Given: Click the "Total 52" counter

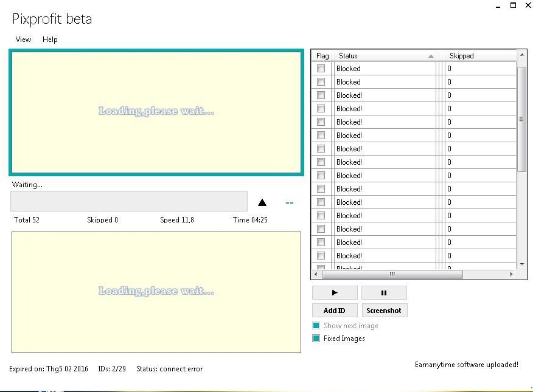Looking at the screenshot, I should click(x=27, y=219).
